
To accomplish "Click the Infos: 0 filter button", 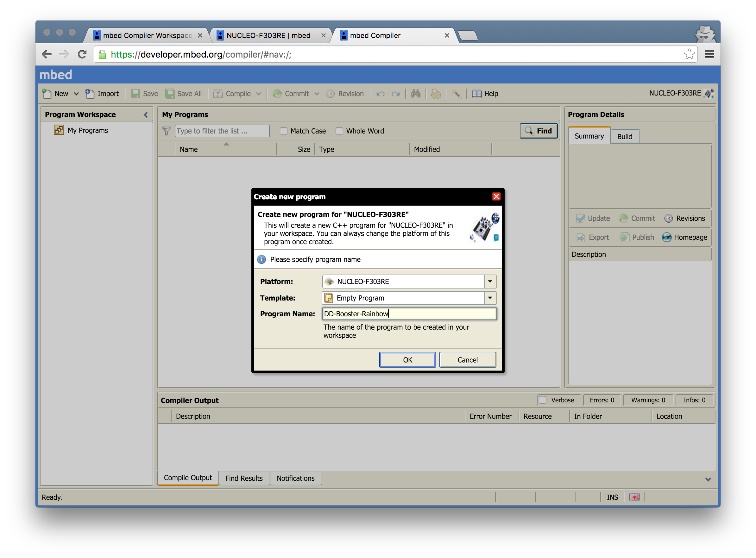I will tap(695, 400).
